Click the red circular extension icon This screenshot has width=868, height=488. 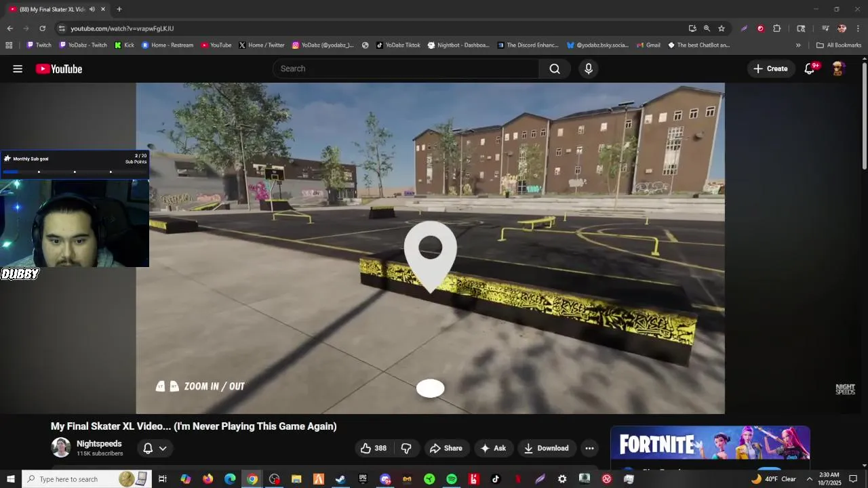(x=760, y=28)
